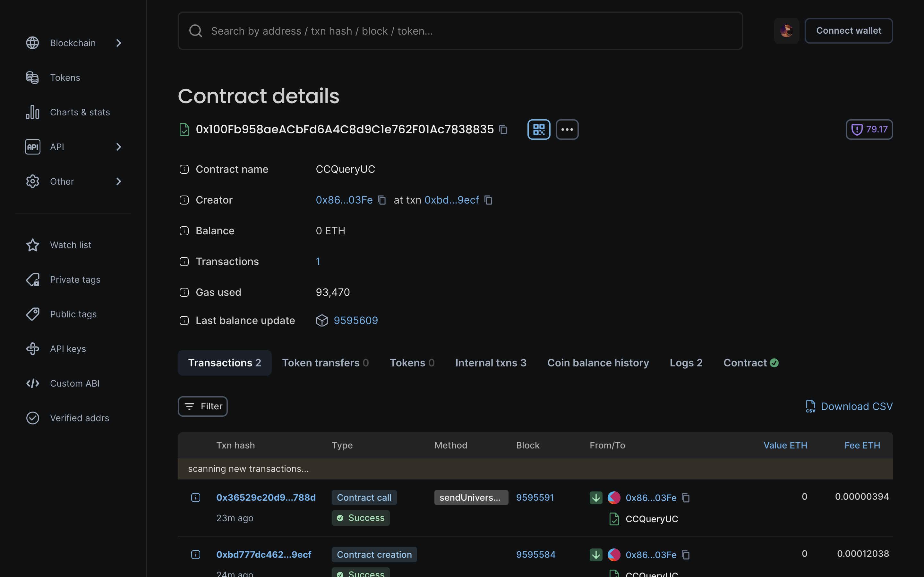Open Verified addrs via its checkmark icon
The width and height of the screenshot is (924, 577).
[x=32, y=418]
